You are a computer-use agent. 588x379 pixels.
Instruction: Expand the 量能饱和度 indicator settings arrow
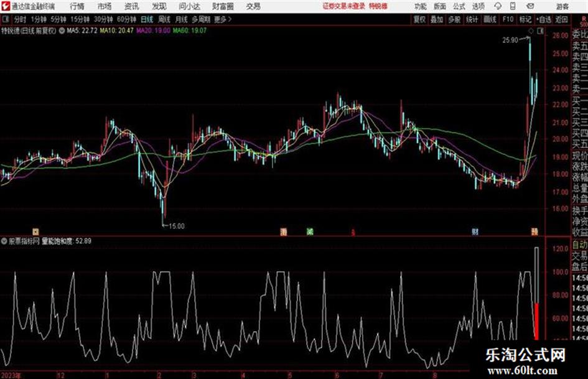point(4,241)
